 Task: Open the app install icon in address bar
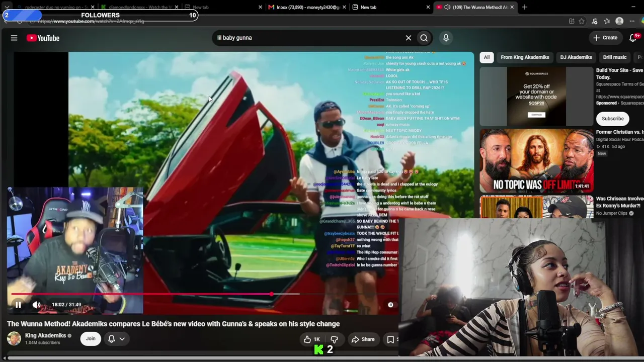572,21
